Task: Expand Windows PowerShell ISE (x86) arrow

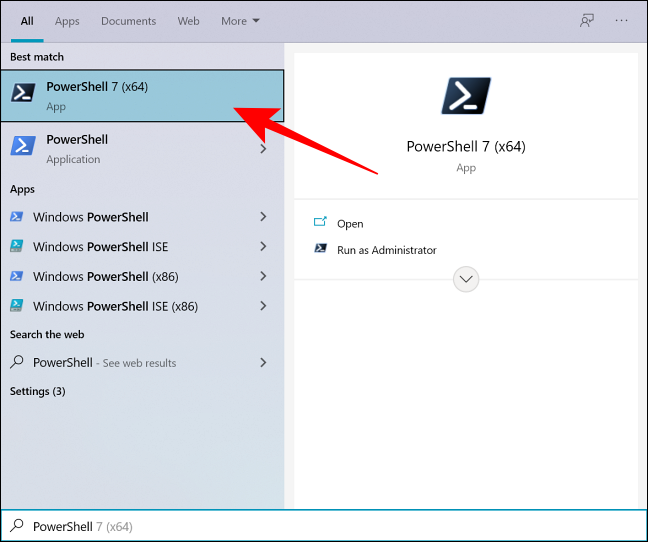Action: pos(263,307)
